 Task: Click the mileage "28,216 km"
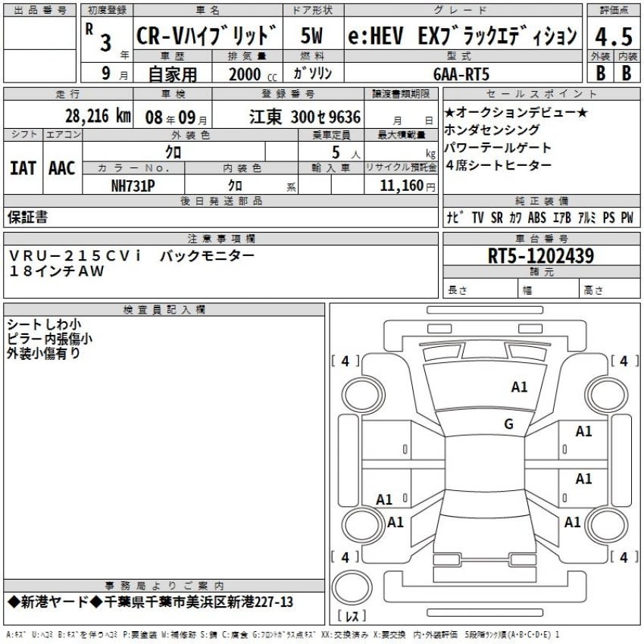click(98, 116)
